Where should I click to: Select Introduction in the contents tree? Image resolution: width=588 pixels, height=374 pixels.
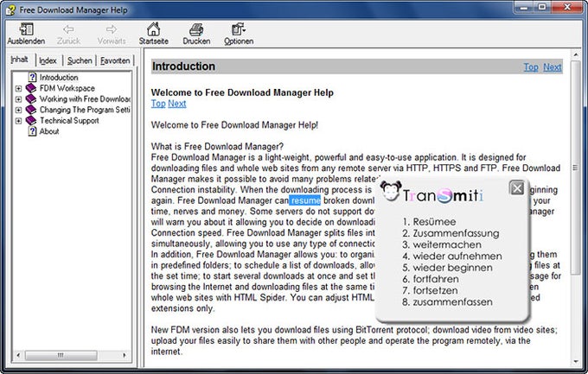click(x=59, y=77)
